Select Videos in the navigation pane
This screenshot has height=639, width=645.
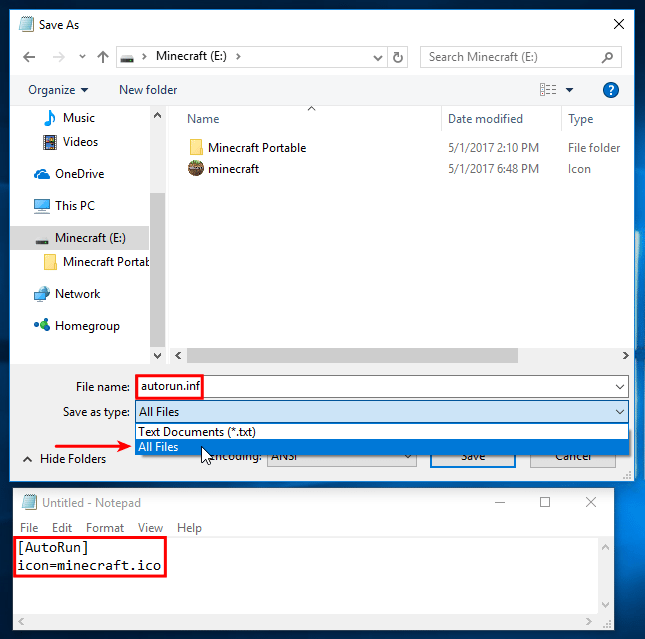(x=71, y=142)
